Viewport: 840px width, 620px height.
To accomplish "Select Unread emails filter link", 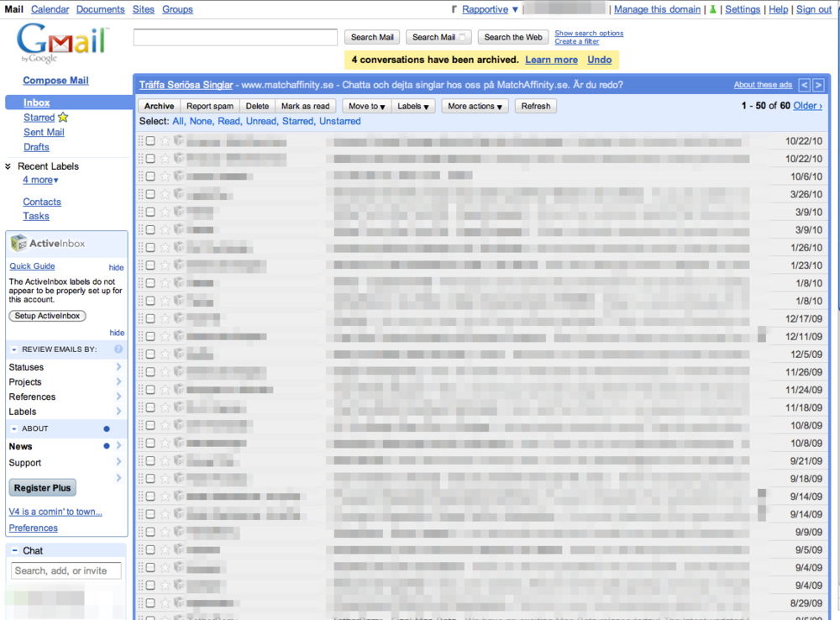I will pyautogui.click(x=261, y=121).
